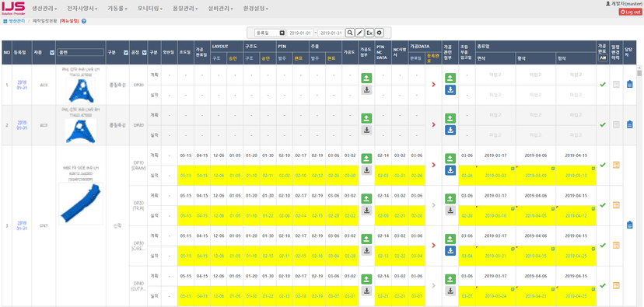
Task: Expand the red chevron in row 2 가공DATA
Action: tap(434, 124)
